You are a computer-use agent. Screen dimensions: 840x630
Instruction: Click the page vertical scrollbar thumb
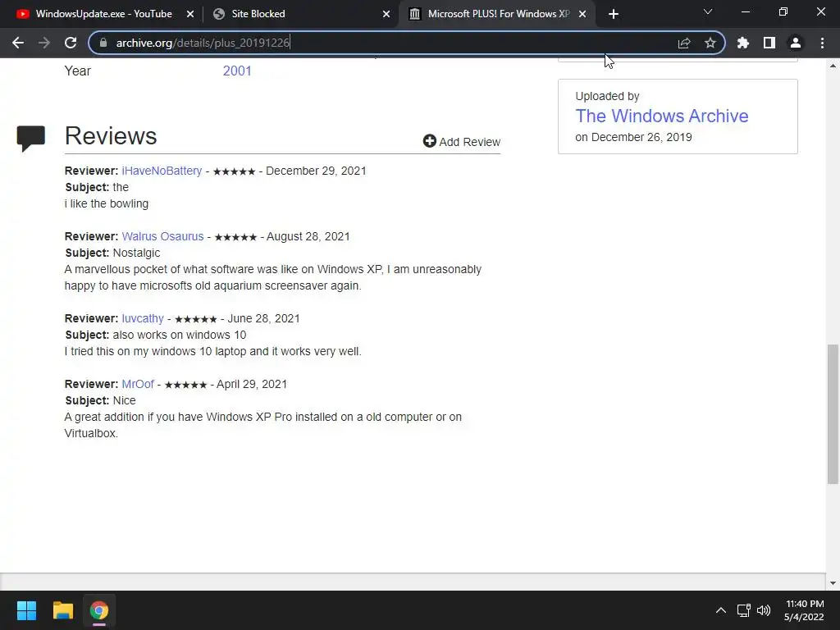pyautogui.click(x=833, y=413)
